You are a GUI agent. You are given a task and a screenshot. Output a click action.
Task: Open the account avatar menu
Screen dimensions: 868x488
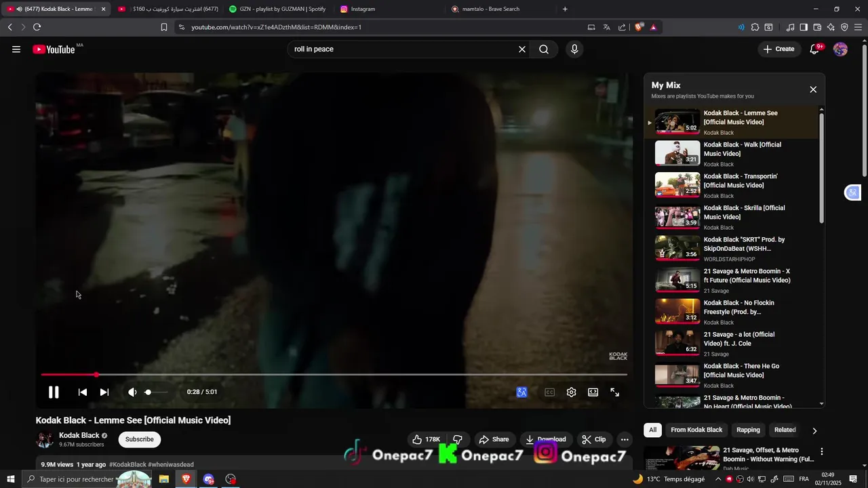(x=840, y=49)
